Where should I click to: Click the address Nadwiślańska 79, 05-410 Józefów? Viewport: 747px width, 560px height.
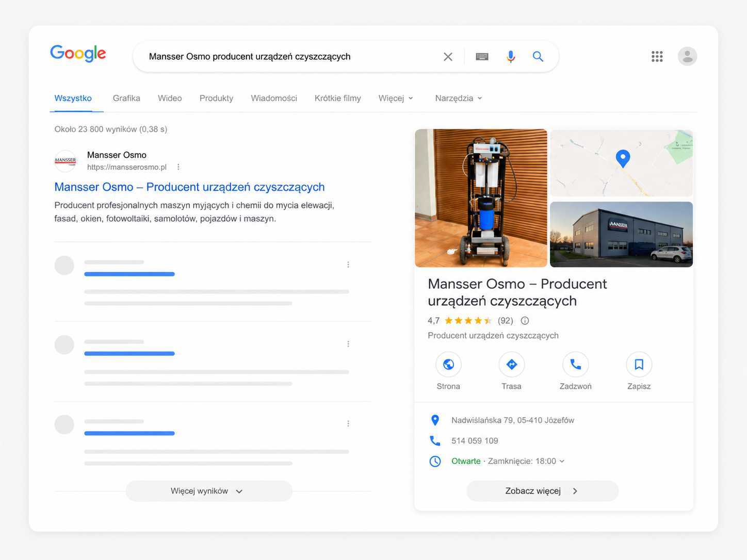(513, 420)
